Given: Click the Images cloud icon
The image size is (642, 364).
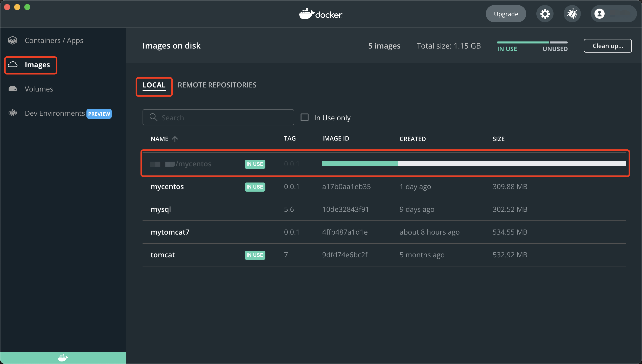Looking at the screenshot, I should pos(13,65).
